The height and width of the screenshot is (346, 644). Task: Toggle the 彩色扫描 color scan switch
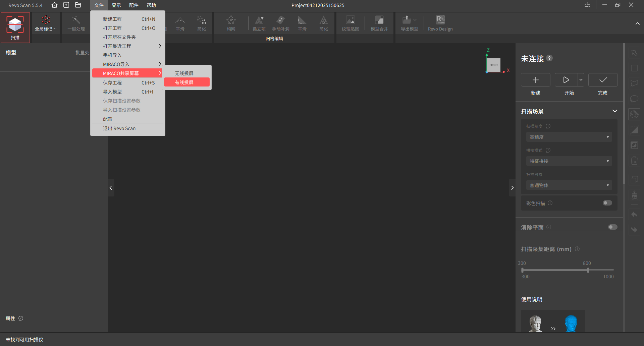(x=607, y=203)
